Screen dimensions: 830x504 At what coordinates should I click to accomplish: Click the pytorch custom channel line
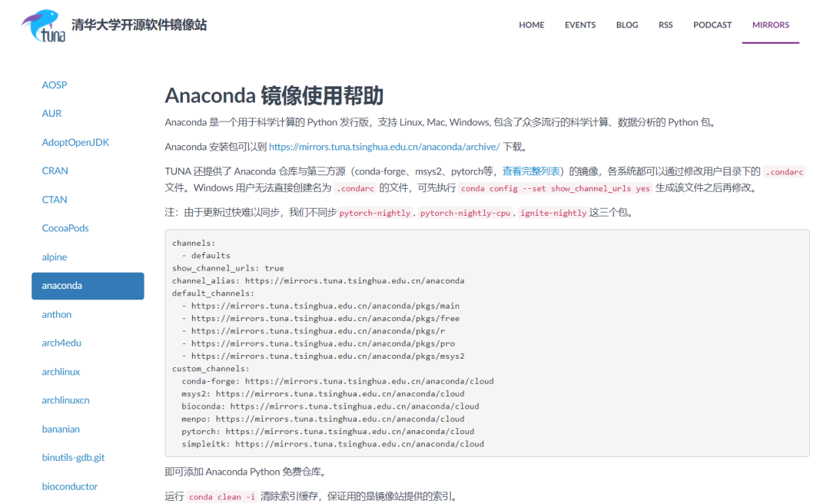(x=328, y=432)
